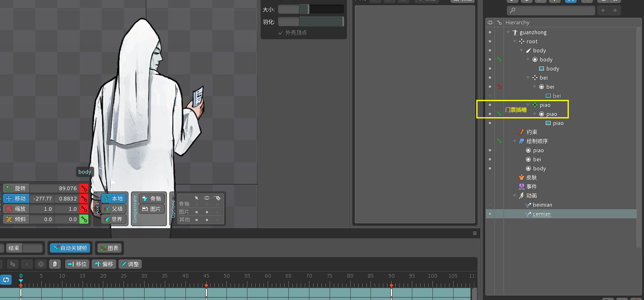Click the Skins (皮肤) shirt icon in hierarchy
The width and height of the screenshot is (644, 300).
click(x=522, y=177)
